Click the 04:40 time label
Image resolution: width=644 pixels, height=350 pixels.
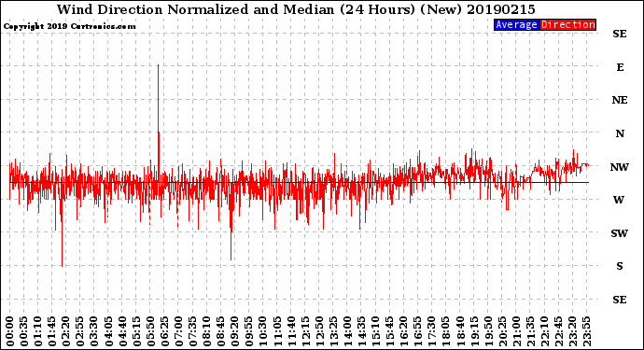click(122, 331)
